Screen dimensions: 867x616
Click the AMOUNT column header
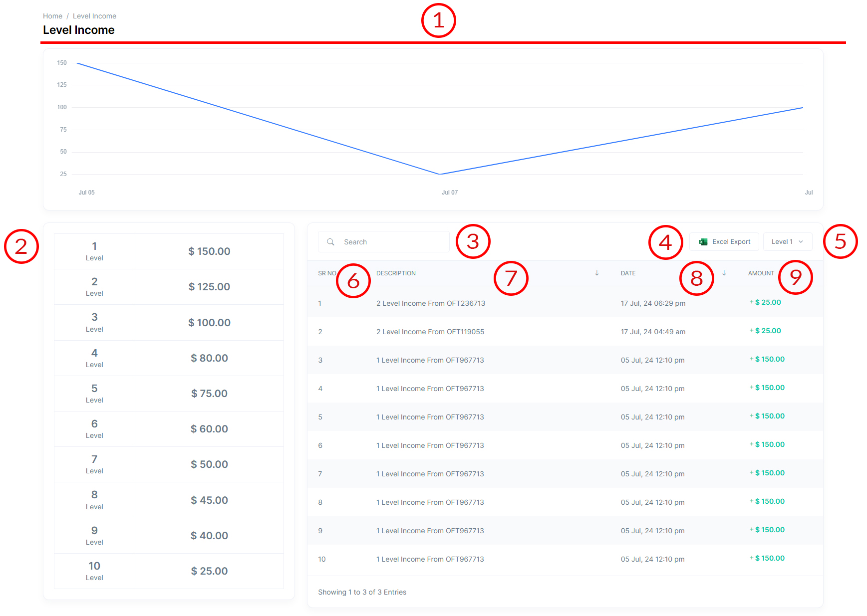pos(761,273)
